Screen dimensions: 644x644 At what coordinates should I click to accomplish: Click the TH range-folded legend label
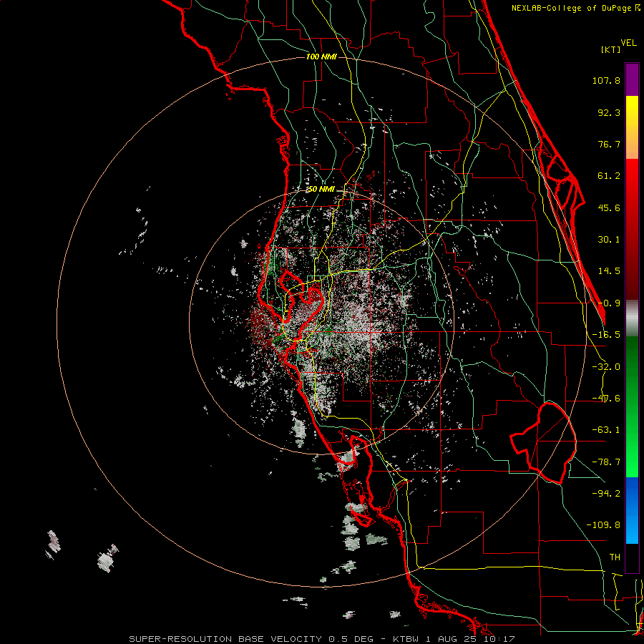[x=615, y=557]
